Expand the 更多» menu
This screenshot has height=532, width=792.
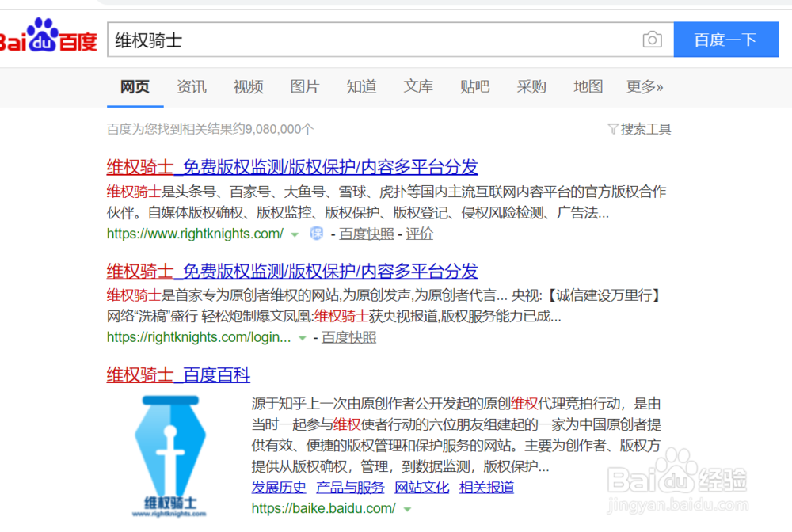click(x=645, y=87)
